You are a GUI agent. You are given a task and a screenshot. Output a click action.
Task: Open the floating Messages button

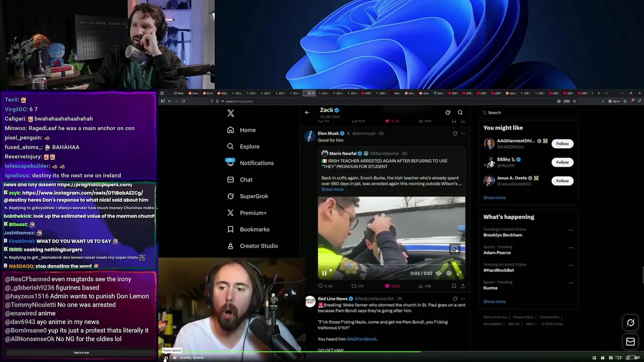point(630,342)
